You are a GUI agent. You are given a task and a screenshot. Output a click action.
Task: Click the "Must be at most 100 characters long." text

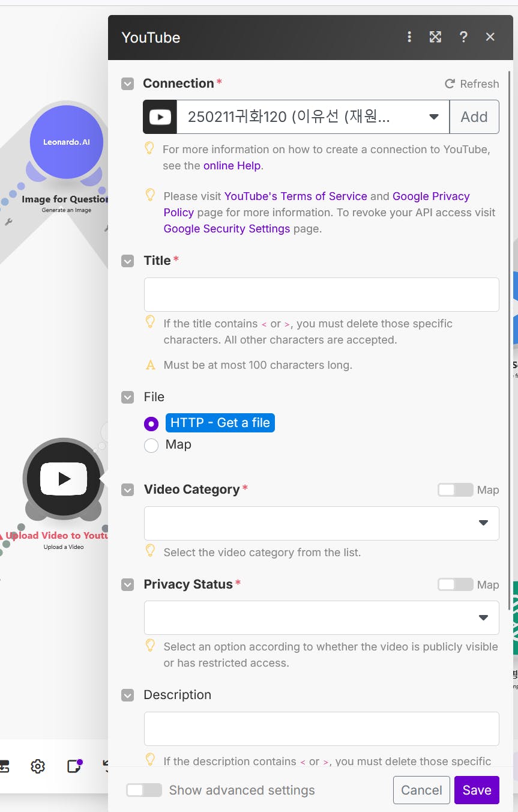pyautogui.click(x=258, y=365)
